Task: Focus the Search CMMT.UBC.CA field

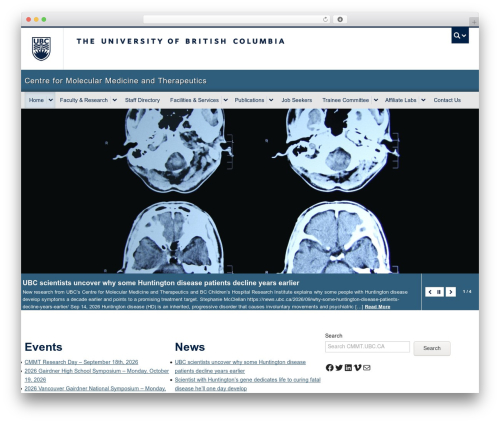Action: tap(367, 347)
